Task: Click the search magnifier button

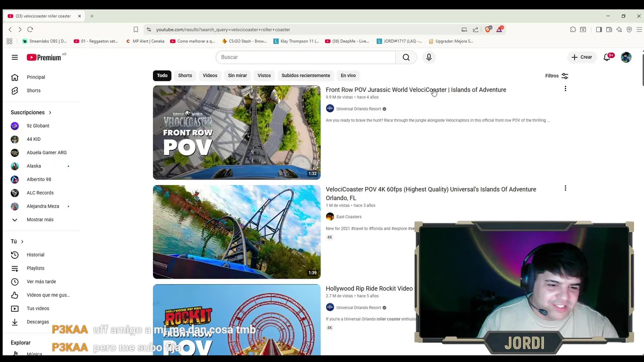Action: 406,57
